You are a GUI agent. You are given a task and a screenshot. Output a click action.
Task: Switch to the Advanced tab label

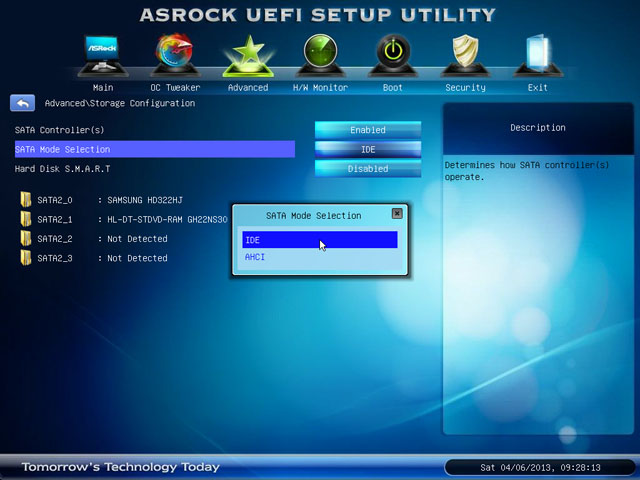pyautogui.click(x=248, y=87)
